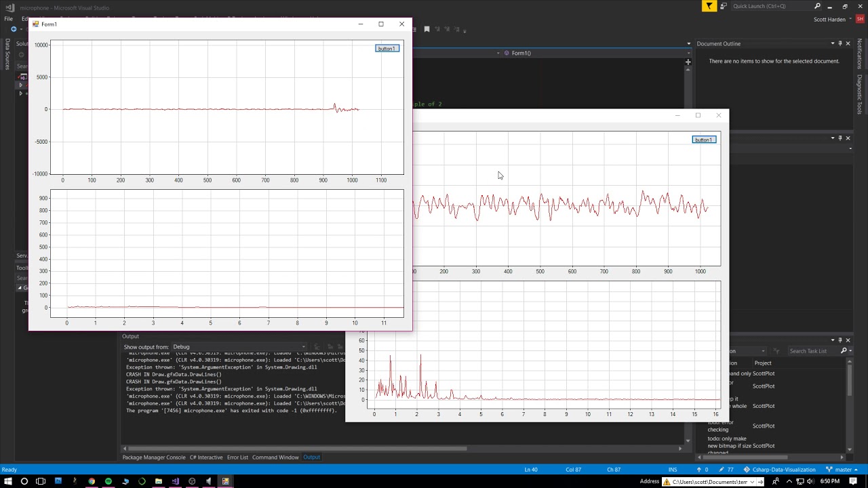This screenshot has height=488, width=868.
Task: Open the Show output from Debug dropdown
Action: [x=239, y=347]
